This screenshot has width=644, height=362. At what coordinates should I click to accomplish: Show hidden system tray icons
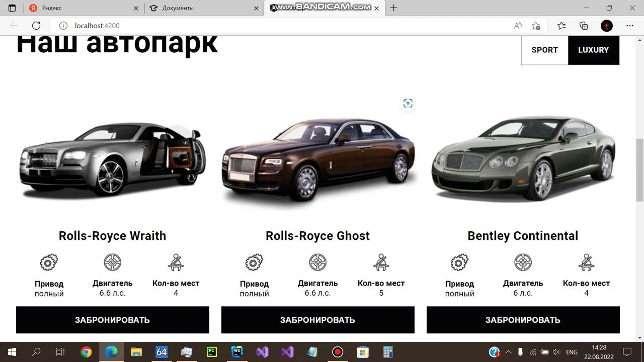508,352
